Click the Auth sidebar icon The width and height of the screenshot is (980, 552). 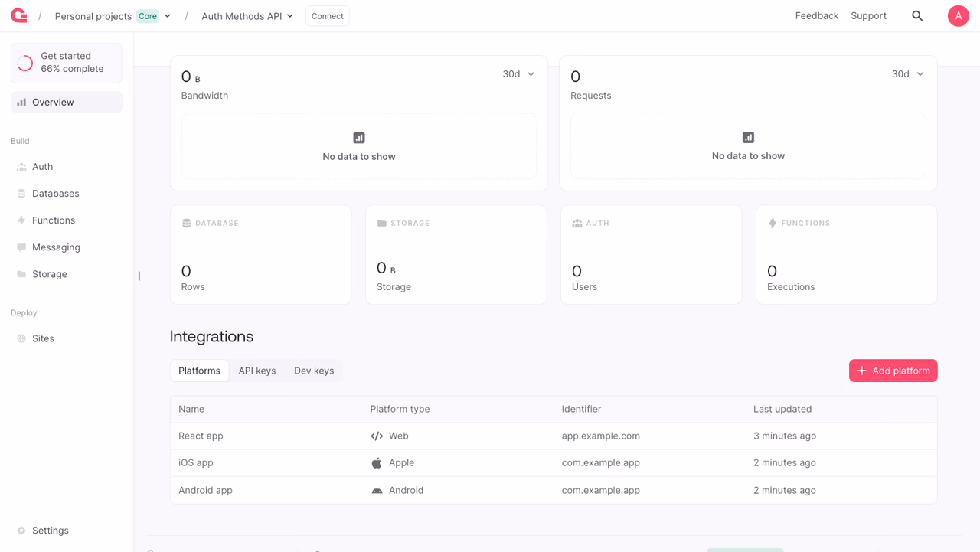[x=21, y=167]
